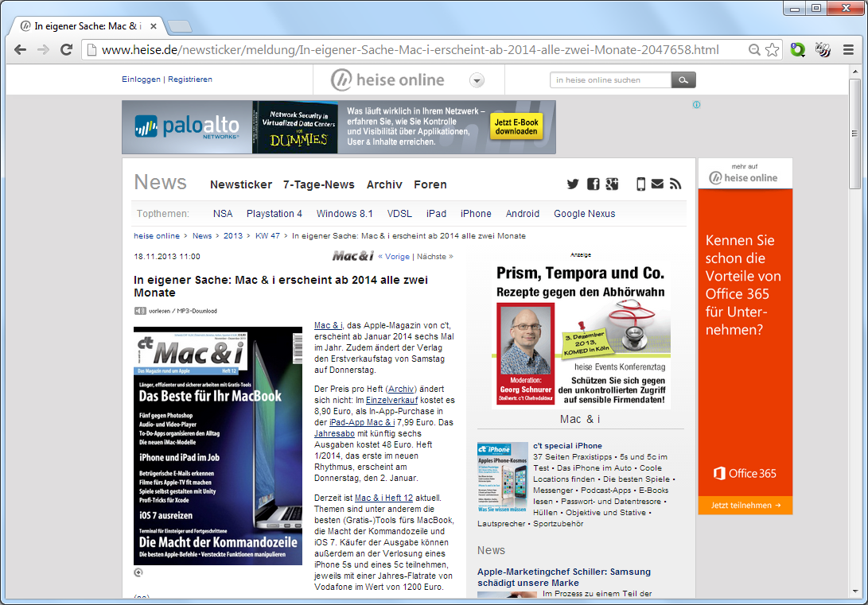This screenshot has width=868, height=605.
Task: Open RSS feed icon
Action: [x=675, y=184]
